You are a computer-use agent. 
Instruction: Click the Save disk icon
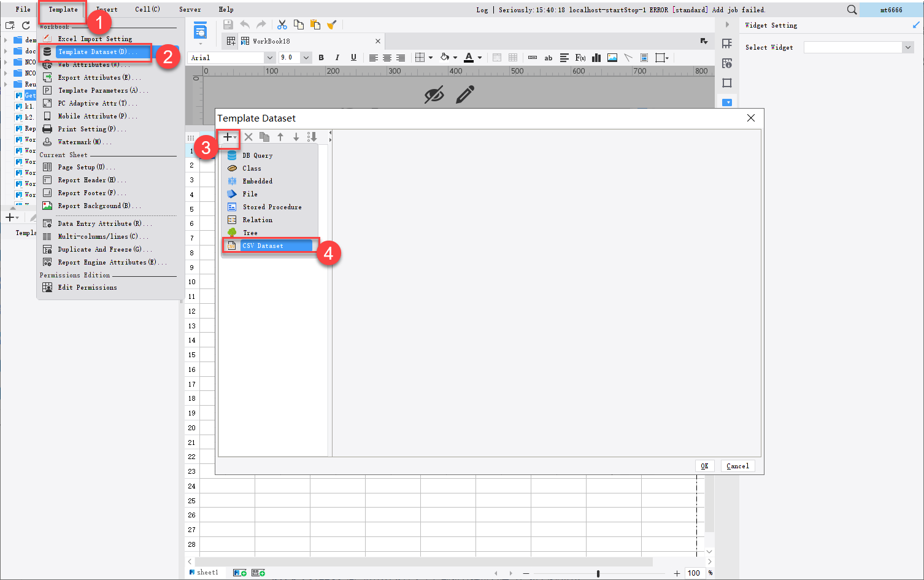point(228,25)
